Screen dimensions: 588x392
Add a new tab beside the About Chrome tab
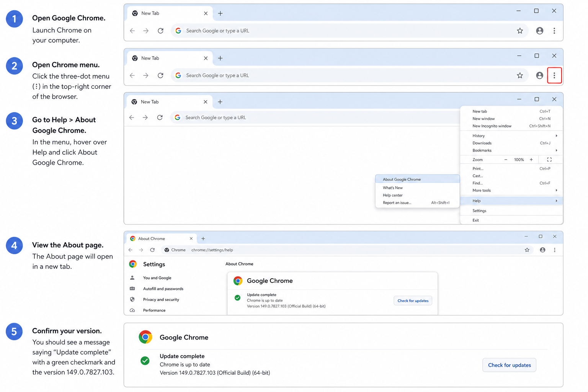[x=203, y=238]
